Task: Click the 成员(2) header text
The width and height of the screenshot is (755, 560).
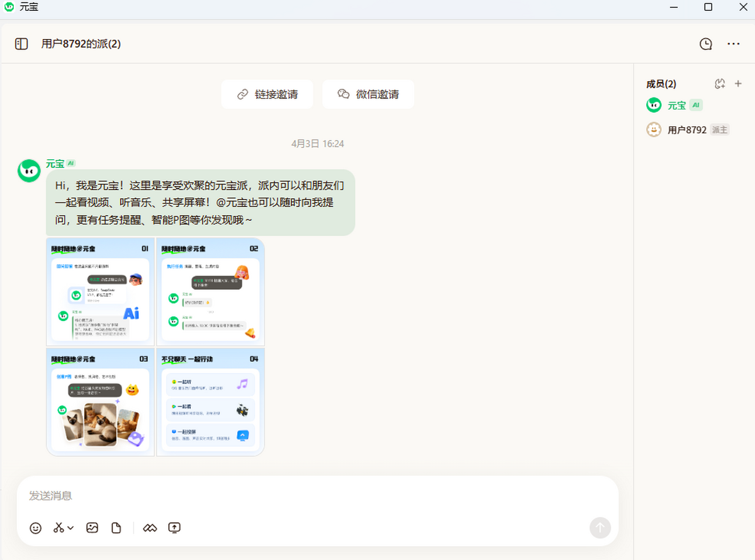Action: 661,84
